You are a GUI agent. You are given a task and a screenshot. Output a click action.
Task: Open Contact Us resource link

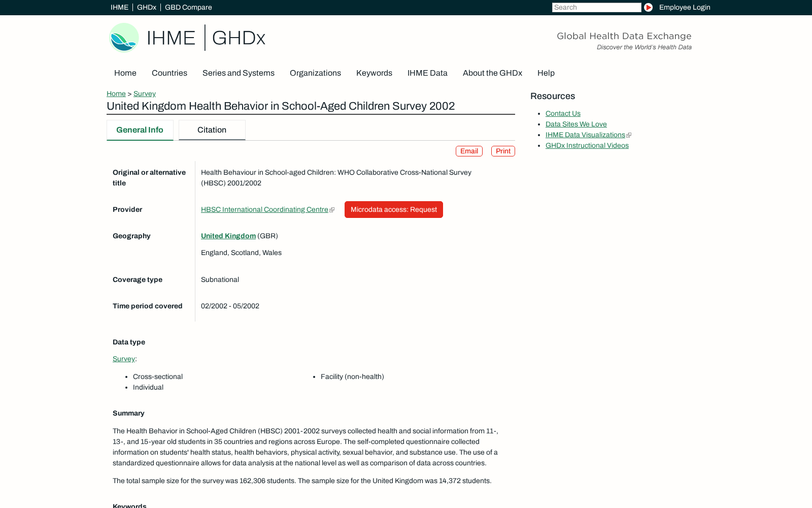(x=563, y=113)
